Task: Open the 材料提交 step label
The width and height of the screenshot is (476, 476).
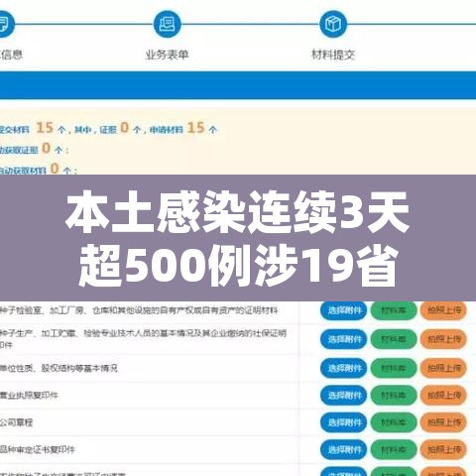Action: [x=333, y=55]
